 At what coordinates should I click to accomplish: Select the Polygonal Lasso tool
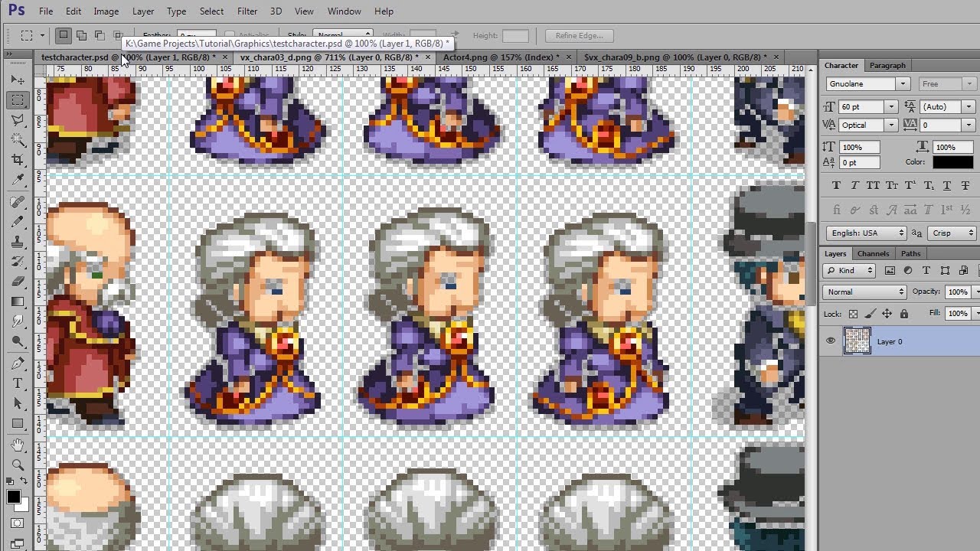point(18,120)
